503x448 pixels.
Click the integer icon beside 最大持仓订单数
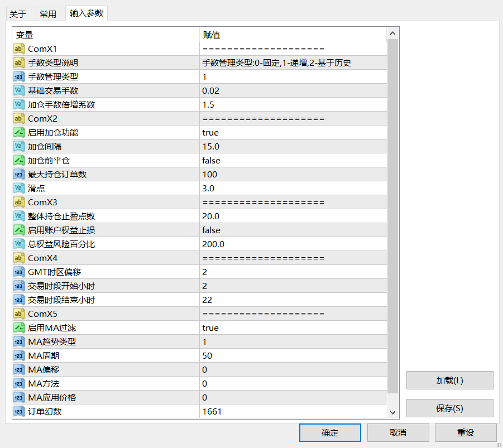[x=19, y=175]
